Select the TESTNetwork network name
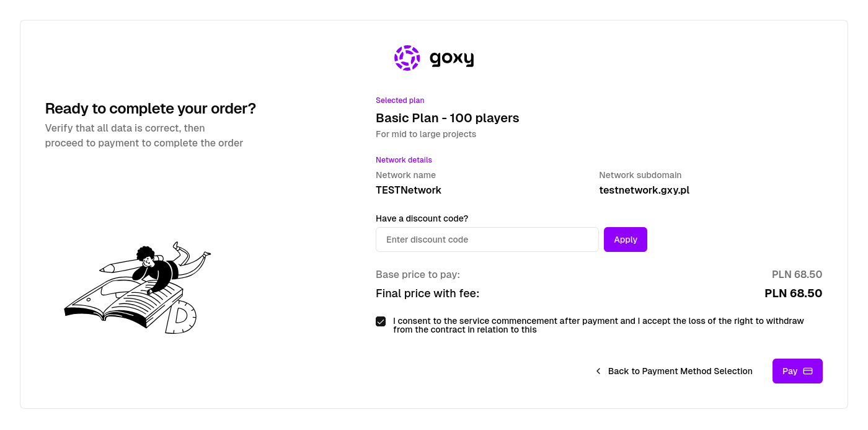The width and height of the screenshot is (868, 430). point(408,190)
